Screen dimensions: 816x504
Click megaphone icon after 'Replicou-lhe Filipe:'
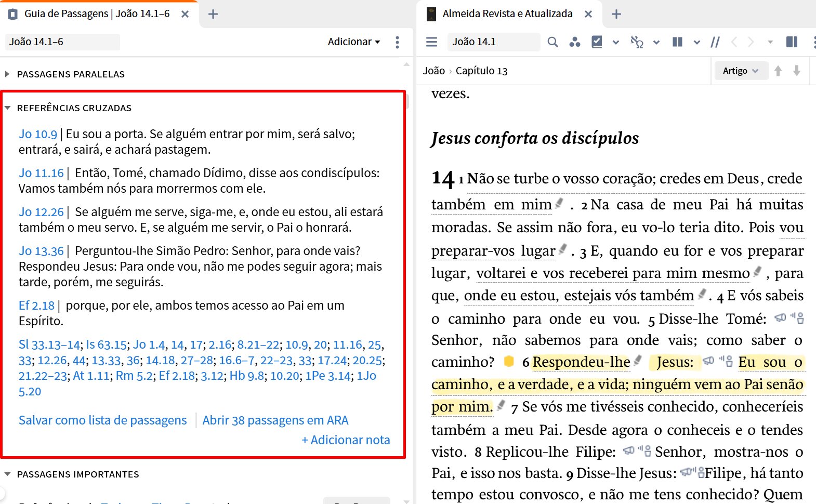(629, 450)
